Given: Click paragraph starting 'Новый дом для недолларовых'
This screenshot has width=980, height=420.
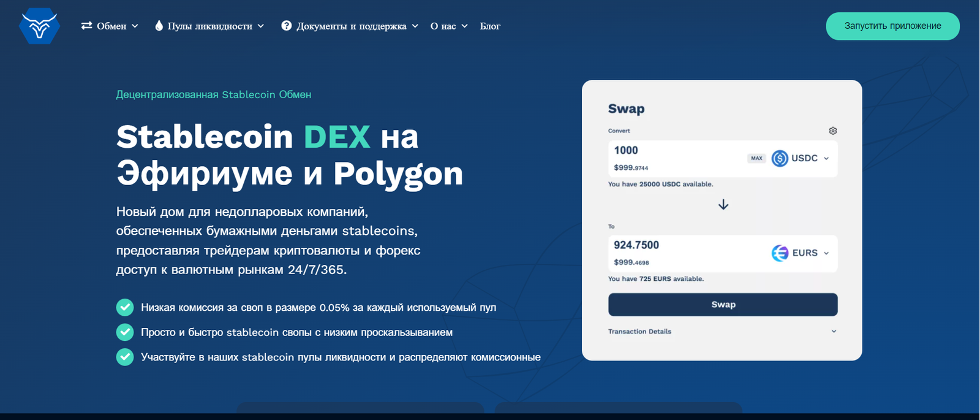Looking at the screenshot, I should click(x=268, y=240).
